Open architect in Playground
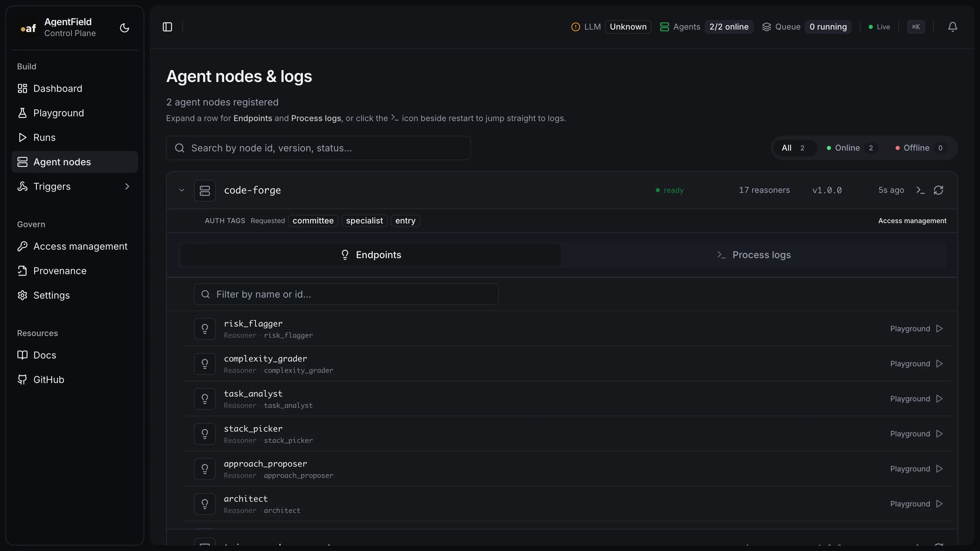 [916, 503]
